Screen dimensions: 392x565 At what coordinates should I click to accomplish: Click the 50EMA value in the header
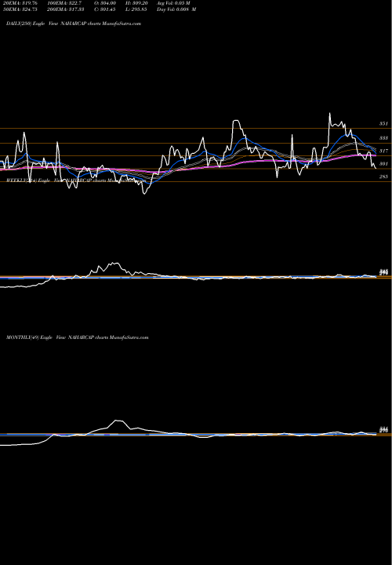click(x=20, y=9)
